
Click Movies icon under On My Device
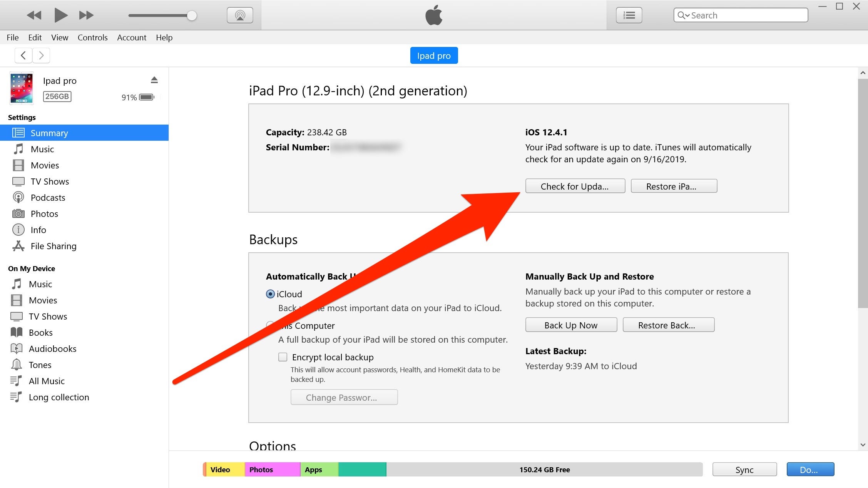pyautogui.click(x=17, y=300)
